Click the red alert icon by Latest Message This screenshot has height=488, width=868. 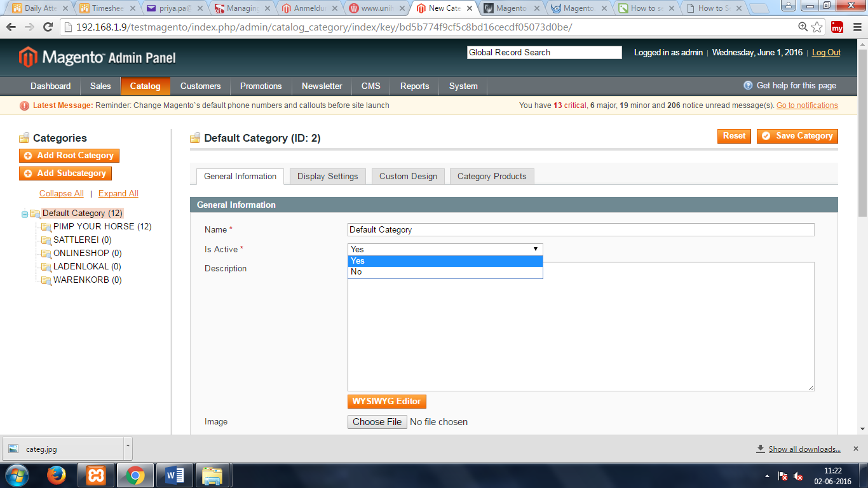pos(24,105)
